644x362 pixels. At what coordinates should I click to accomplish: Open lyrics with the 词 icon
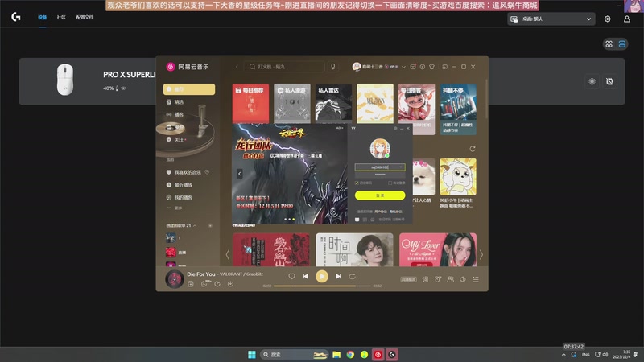(425, 279)
